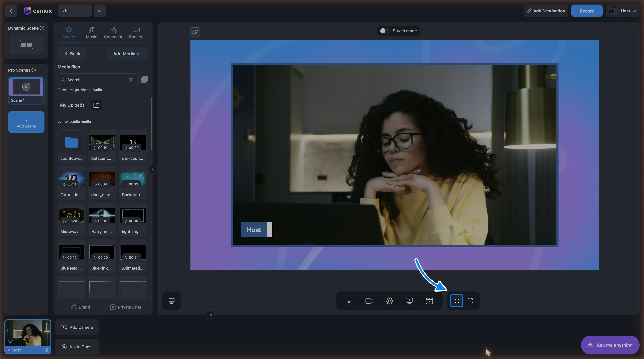Go back with the top-left arrow
Image resolution: width=644 pixels, height=359 pixels.
[11, 11]
